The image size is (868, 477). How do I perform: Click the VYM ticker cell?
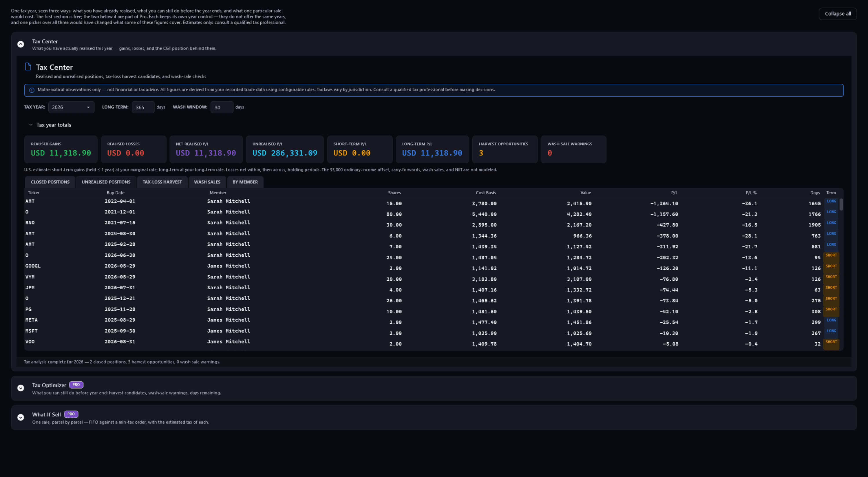coord(30,277)
